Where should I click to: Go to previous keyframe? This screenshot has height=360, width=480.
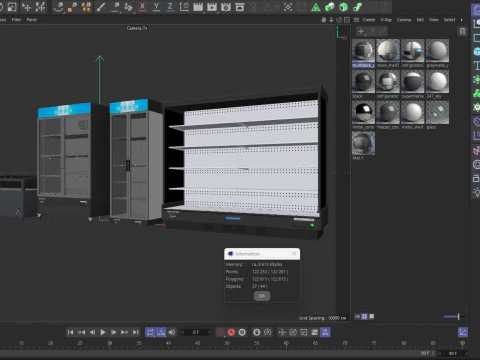[81, 332]
